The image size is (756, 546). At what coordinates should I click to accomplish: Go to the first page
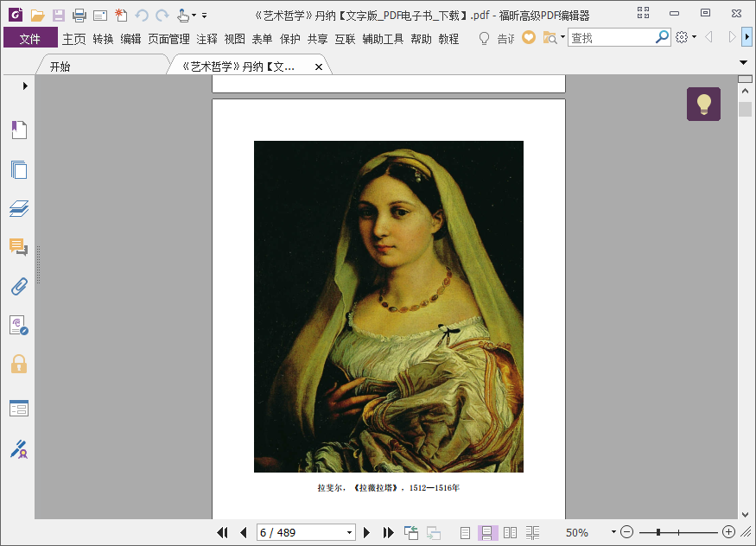click(x=222, y=532)
